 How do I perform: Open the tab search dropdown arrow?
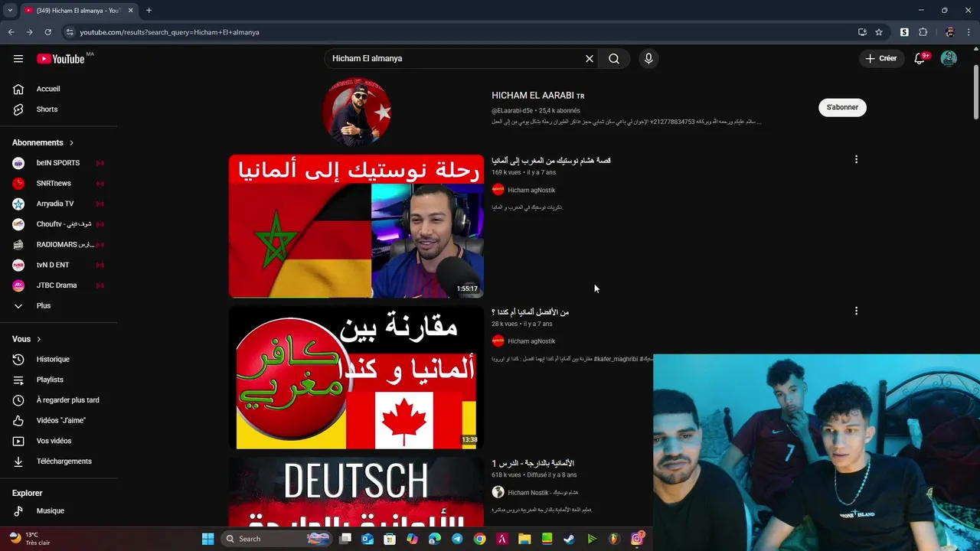point(10,11)
